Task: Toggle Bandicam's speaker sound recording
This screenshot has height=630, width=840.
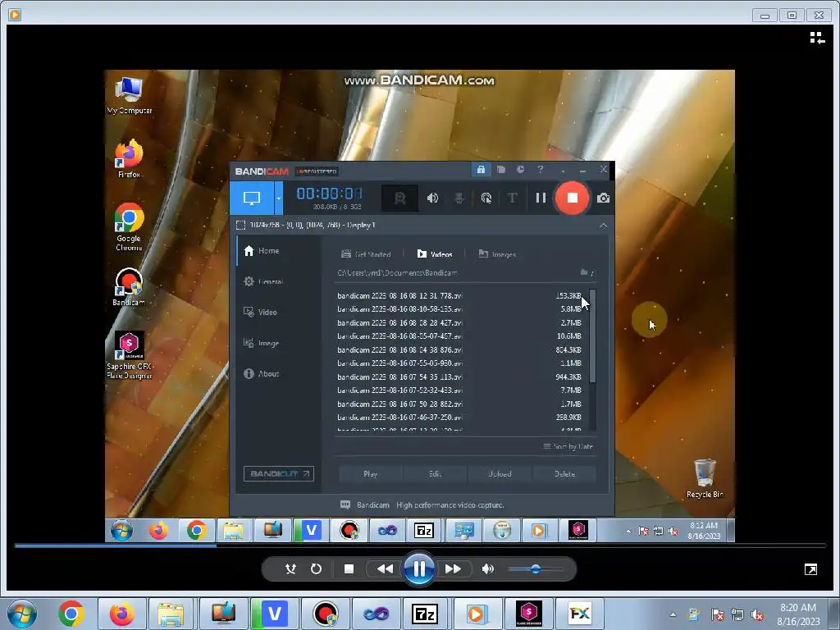Action: click(x=432, y=199)
